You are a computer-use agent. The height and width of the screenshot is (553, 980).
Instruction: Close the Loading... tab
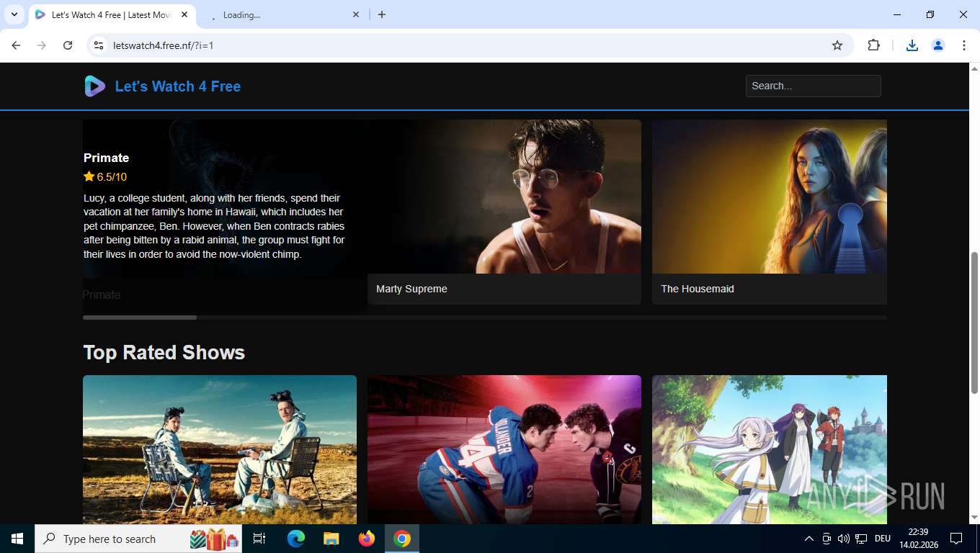[356, 14]
